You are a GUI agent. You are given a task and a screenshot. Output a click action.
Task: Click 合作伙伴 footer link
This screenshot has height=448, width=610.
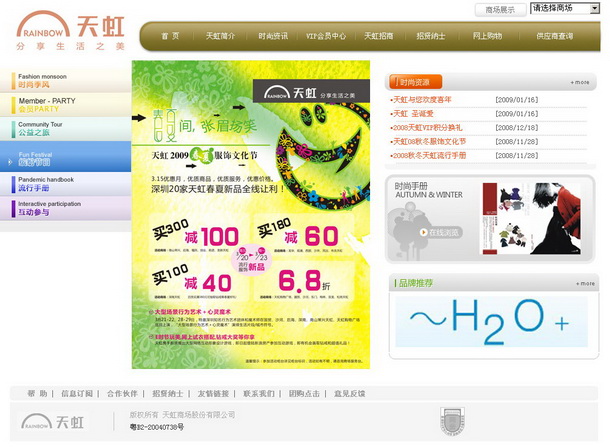[x=123, y=394]
